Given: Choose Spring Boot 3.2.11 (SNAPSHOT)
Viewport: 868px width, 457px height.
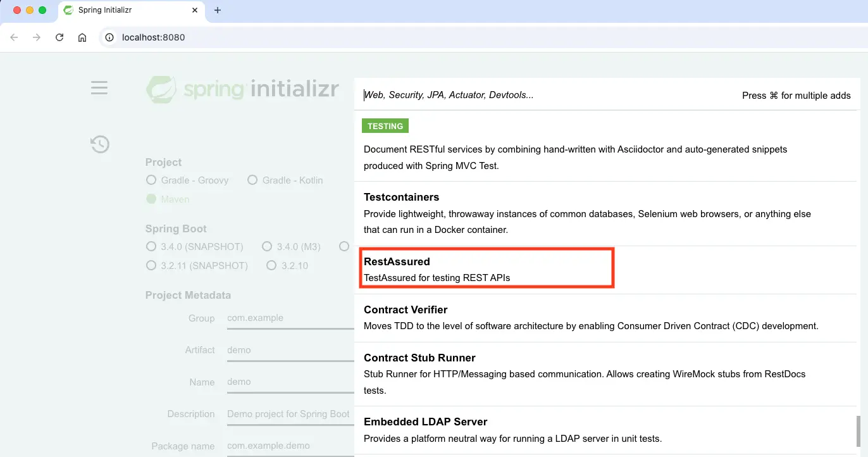Looking at the screenshot, I should (197, 265).
